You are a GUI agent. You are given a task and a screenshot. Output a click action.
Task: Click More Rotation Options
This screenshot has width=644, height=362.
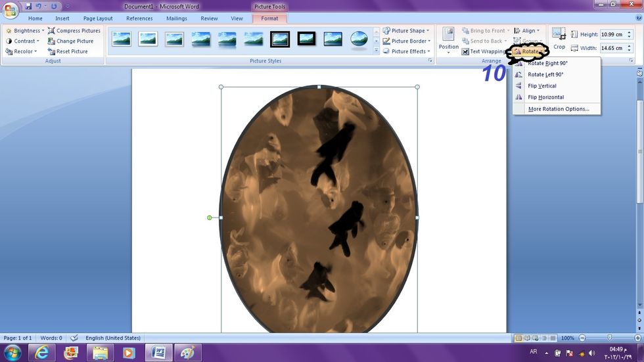[x=558, y=109]
